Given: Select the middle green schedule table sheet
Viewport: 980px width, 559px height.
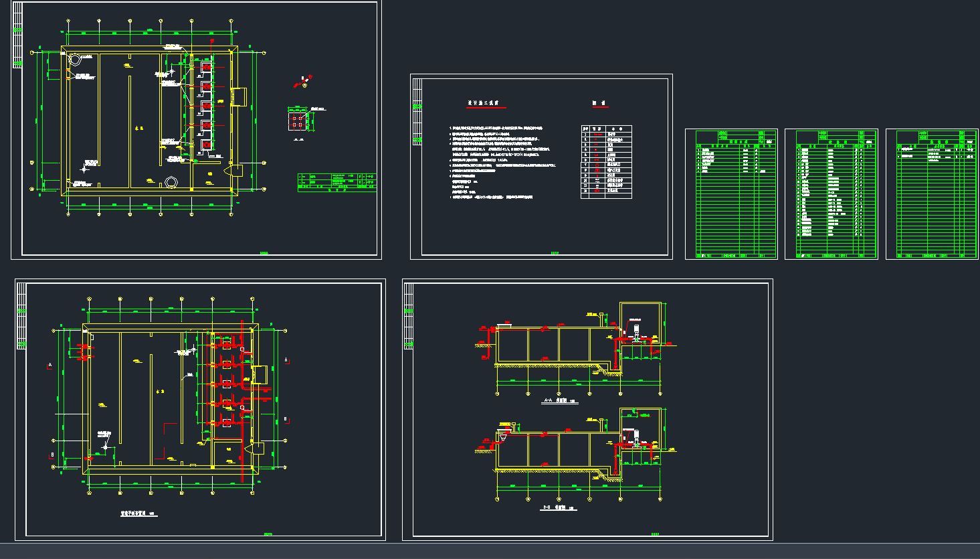Looking at the screenshot, I should click(831, 194).
